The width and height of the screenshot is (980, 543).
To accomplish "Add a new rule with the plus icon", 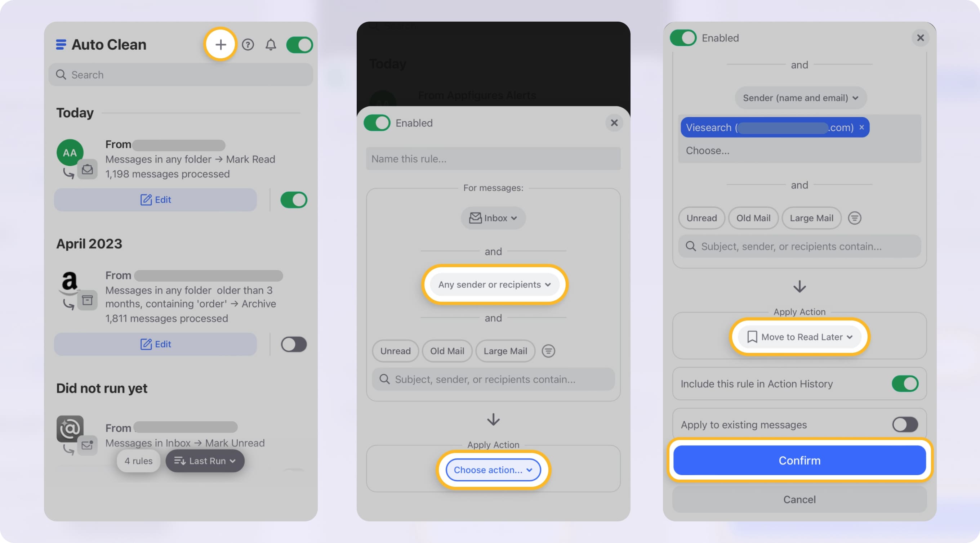I will [x=220, y=45].
